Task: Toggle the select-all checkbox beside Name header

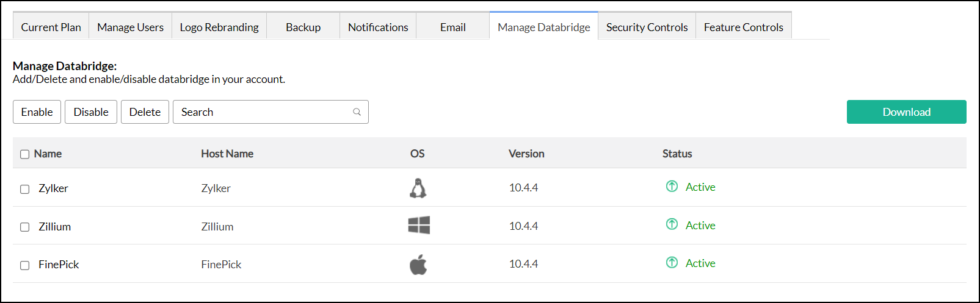Action: coord(25,154)
